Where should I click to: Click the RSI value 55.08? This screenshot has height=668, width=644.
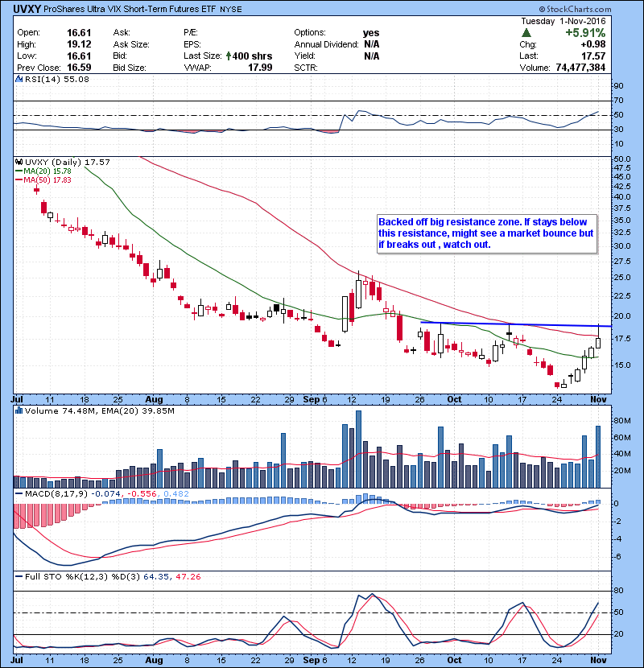(x=75, y=79)
